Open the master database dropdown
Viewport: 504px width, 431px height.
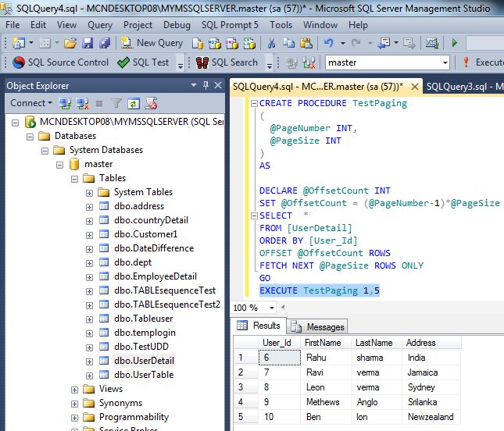[x=445, y=62]
